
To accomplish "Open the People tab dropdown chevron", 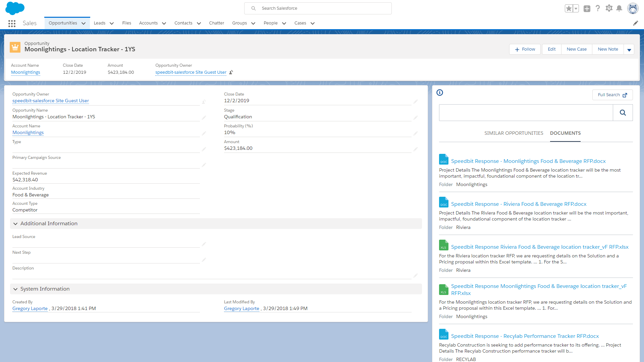I will point(284,23).
